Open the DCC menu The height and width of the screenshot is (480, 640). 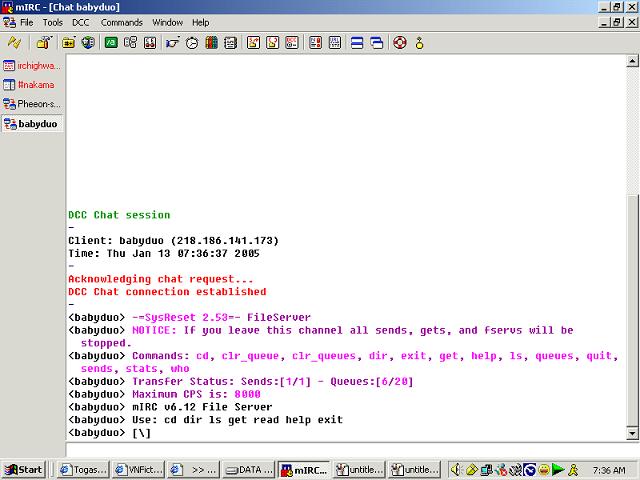[80, 22]
